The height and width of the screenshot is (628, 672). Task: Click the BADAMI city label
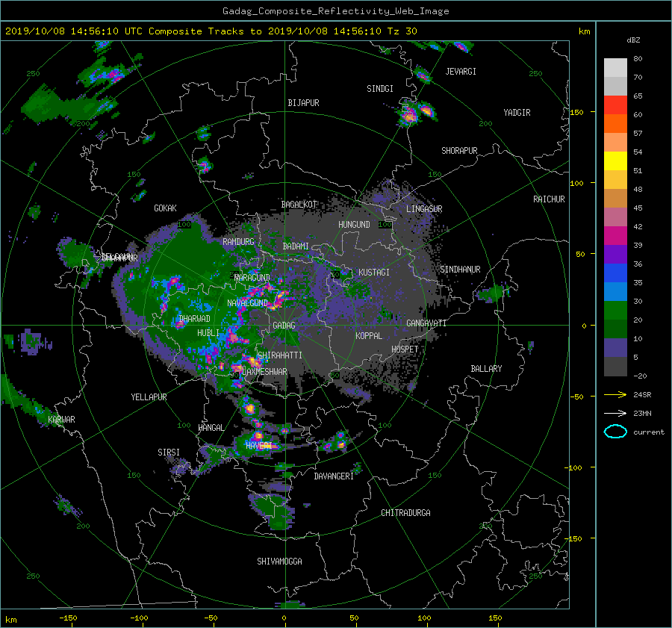(x=296, y=246)
